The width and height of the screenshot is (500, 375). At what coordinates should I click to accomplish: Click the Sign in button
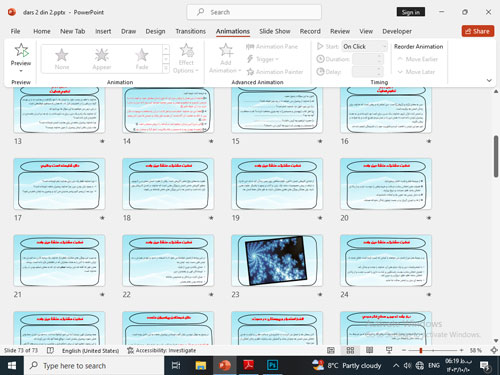coord(411,12)
